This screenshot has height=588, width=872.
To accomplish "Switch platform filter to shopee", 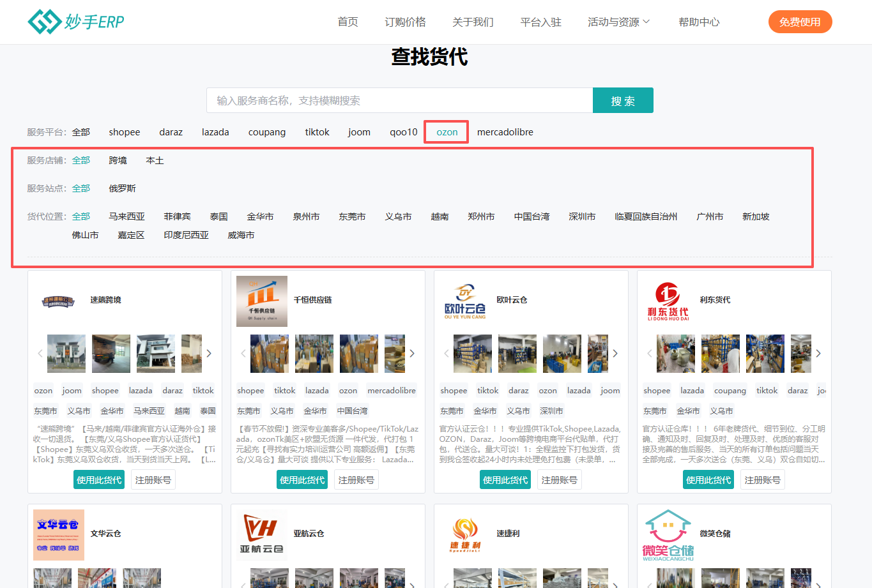I will (125, 132).
